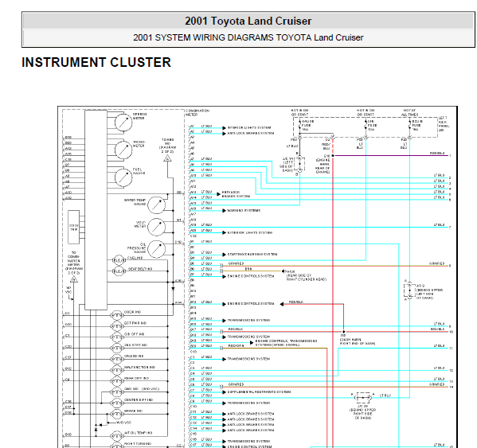Select the J/C 29 behind upper right dash connector
The height and width of the screenshot is (448, 477).
click(x=363, y=398)
